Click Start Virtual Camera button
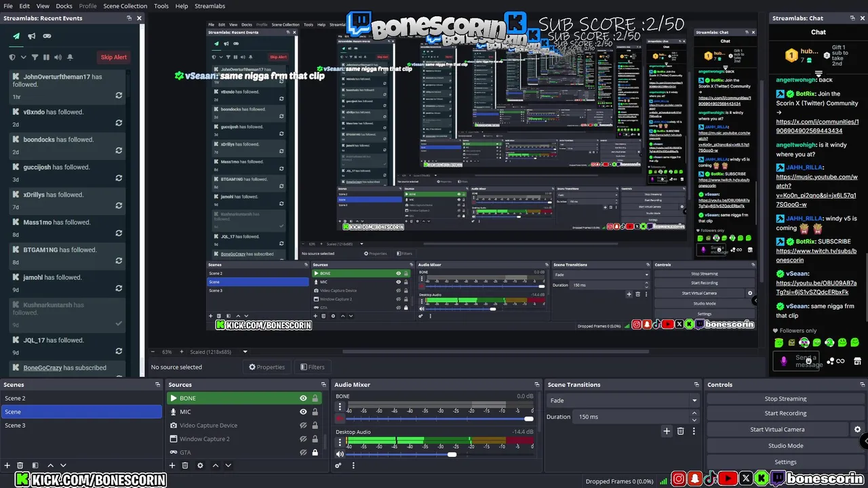This screenshot has height=488, width=868. (x=777, y=430)
